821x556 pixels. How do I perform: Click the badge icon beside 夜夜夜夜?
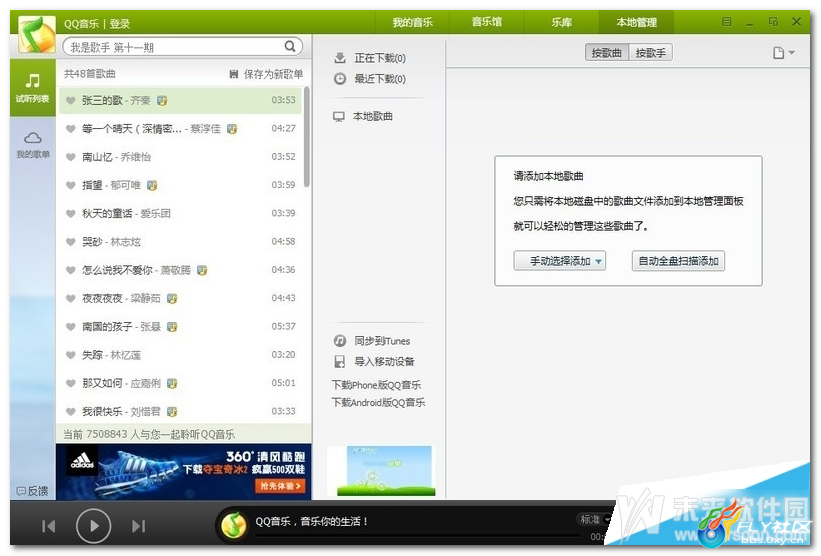(x=172, y=298)
